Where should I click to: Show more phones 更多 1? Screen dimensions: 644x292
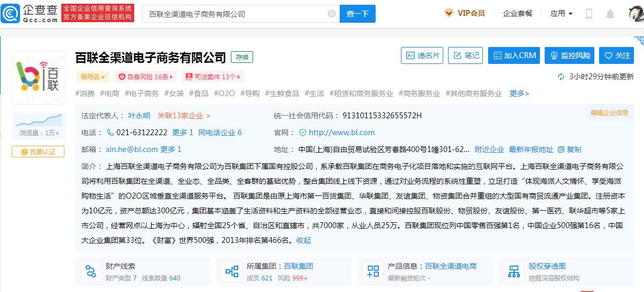click(183, 133)
